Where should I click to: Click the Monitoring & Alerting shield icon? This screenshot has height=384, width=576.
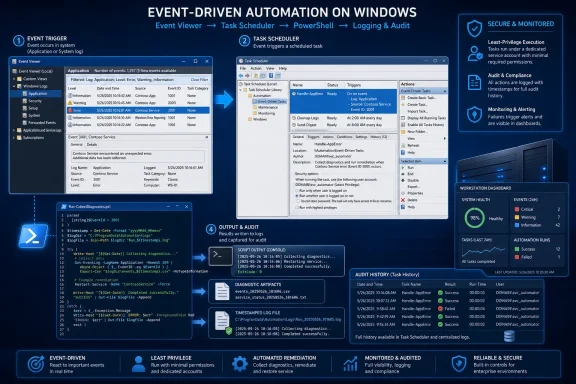(474, 115)
